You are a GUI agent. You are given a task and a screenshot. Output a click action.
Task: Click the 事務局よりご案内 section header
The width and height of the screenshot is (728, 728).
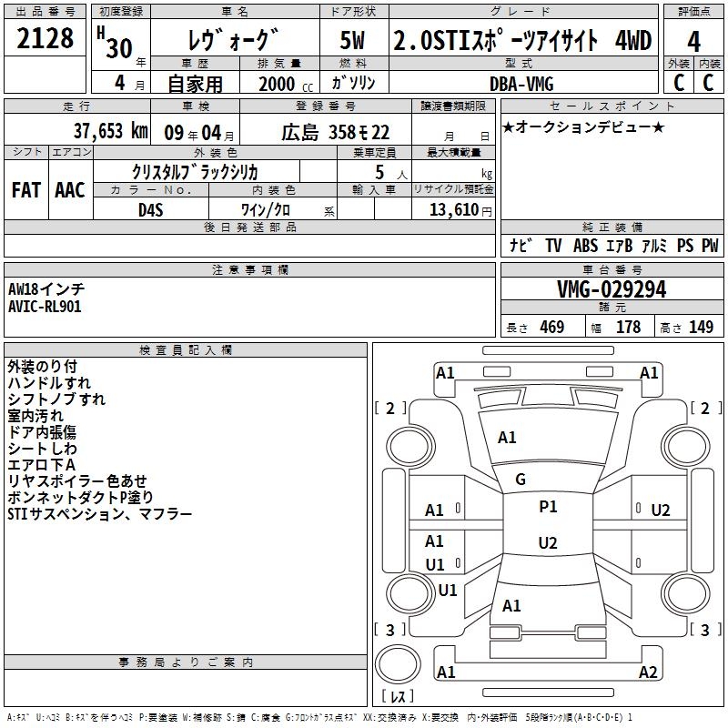coord(186,662)
